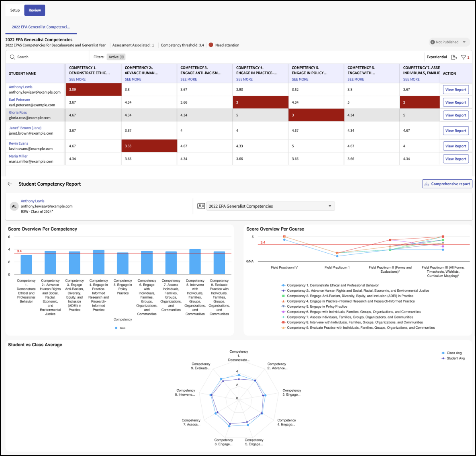Screen dimensions: 476x456
Task: Expand SEE MORE under Competency 1 header
Action: tap(77, 79)
